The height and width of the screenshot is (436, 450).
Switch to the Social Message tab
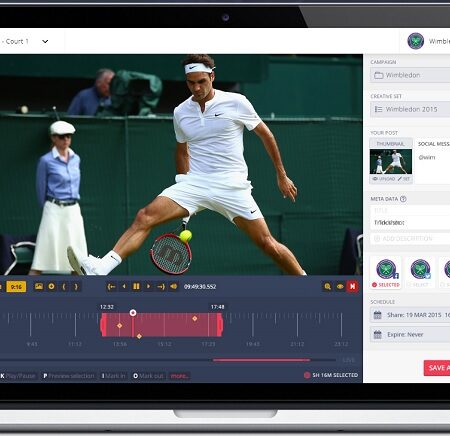pos(433,144)
